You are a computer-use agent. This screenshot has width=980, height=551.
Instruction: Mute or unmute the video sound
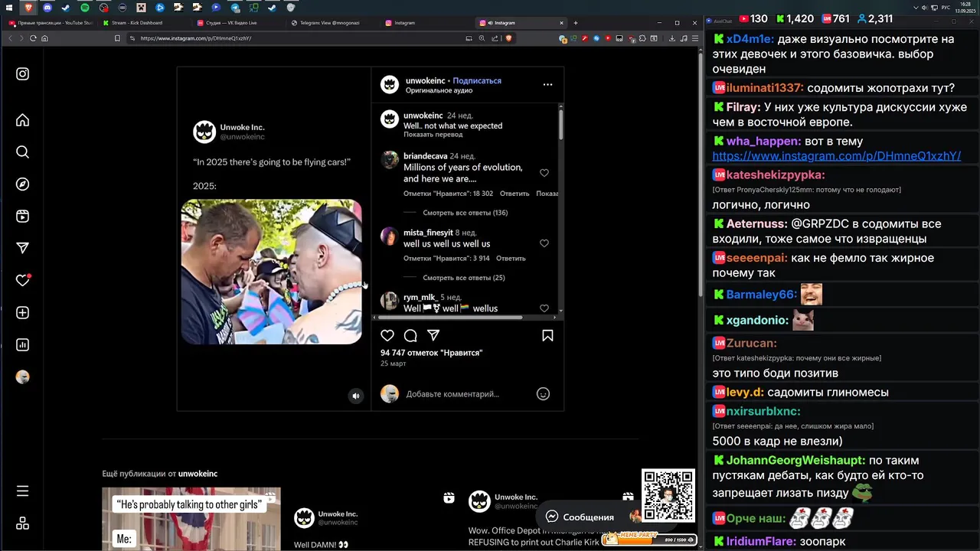point(355,396)
